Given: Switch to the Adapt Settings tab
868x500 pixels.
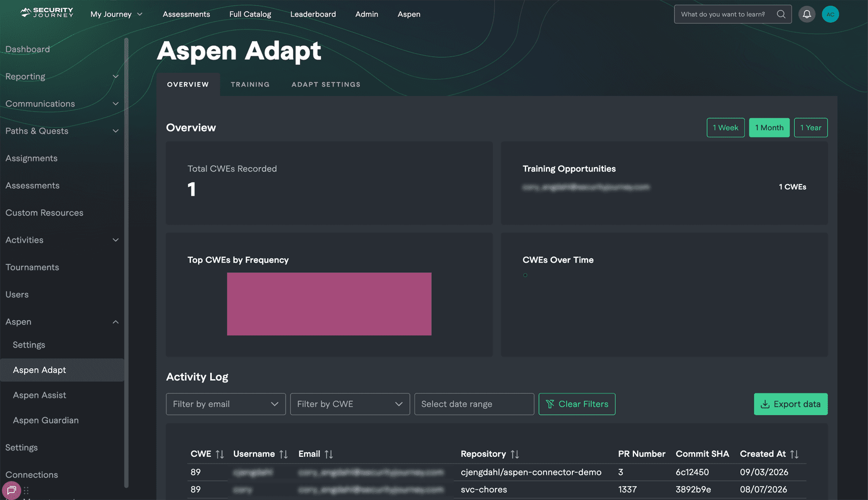Looking at the screenshot, I should click(326, 84).
